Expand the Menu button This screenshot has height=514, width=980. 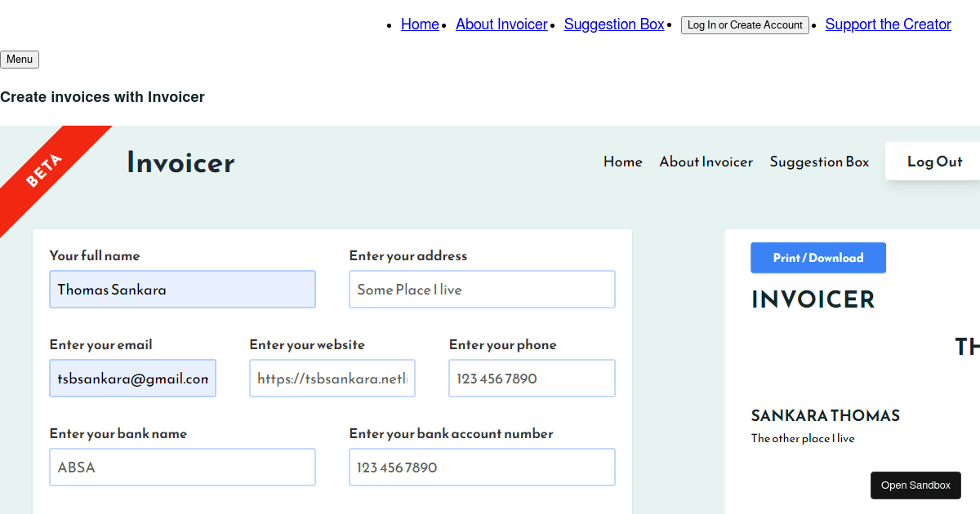click(x=20, y=60)
